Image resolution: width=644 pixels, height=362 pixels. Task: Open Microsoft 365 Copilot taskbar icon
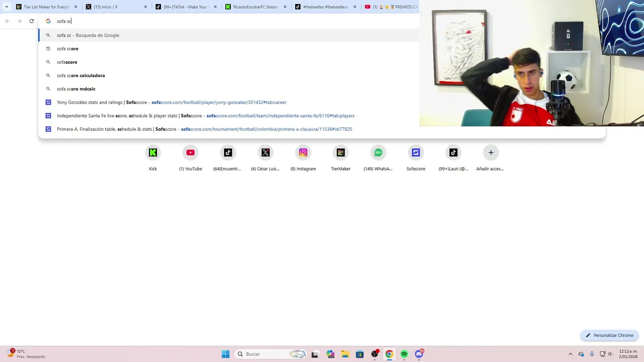[330, 354]
